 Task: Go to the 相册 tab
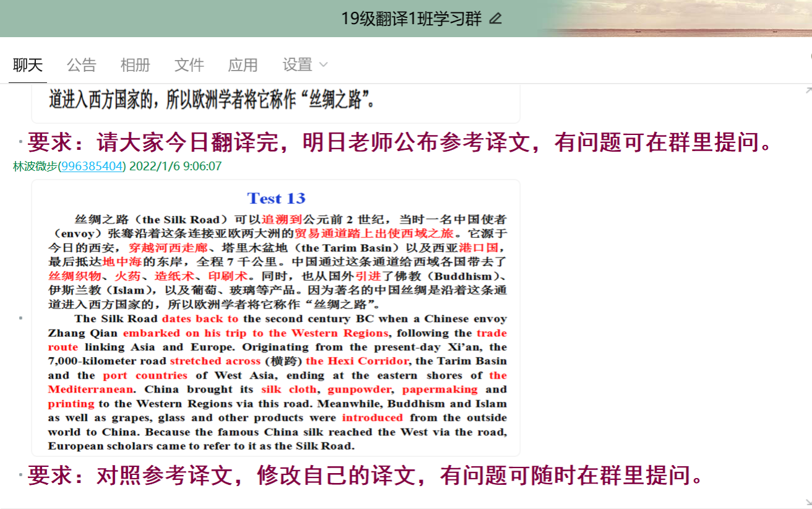[135, 64]
